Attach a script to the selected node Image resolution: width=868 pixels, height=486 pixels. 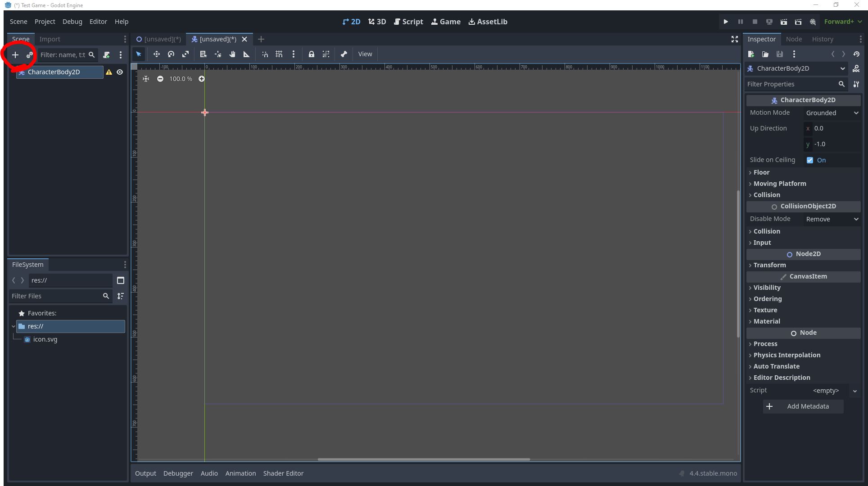click(106, 55)
